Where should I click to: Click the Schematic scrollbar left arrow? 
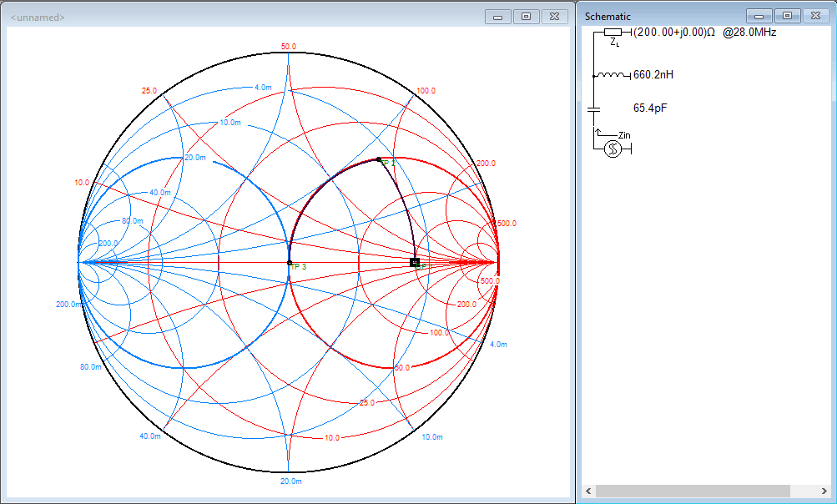589,491
